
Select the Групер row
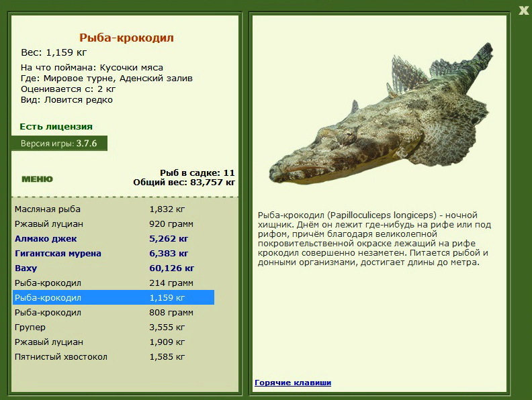[x=114, y=327]
